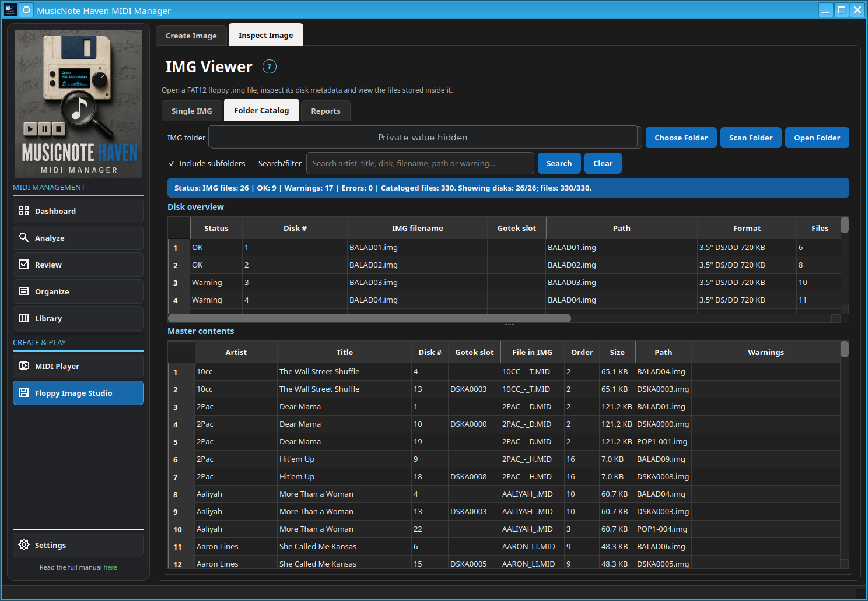Click the Organize list icon
Image resolution: width=868 pixels, height=601 pixels.
point(24,291)
